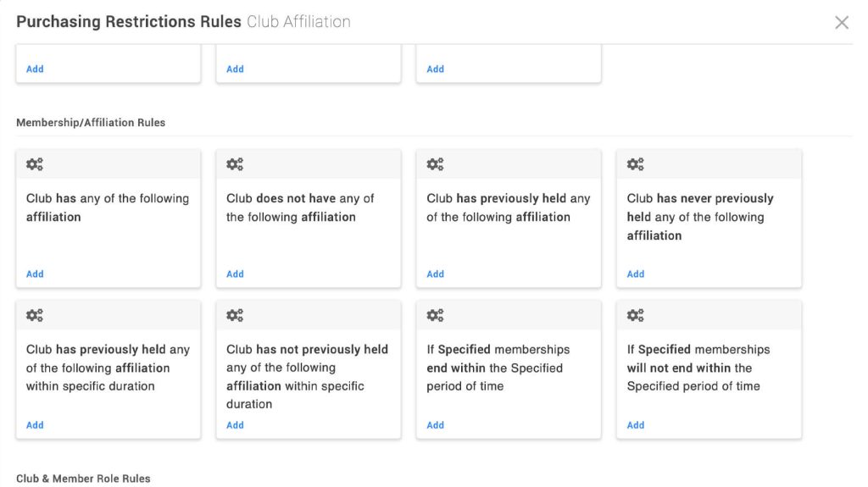Click gears icon on 'memberships end within' card
The height and width of the screenshot is (487, 868).
[435, 315]
